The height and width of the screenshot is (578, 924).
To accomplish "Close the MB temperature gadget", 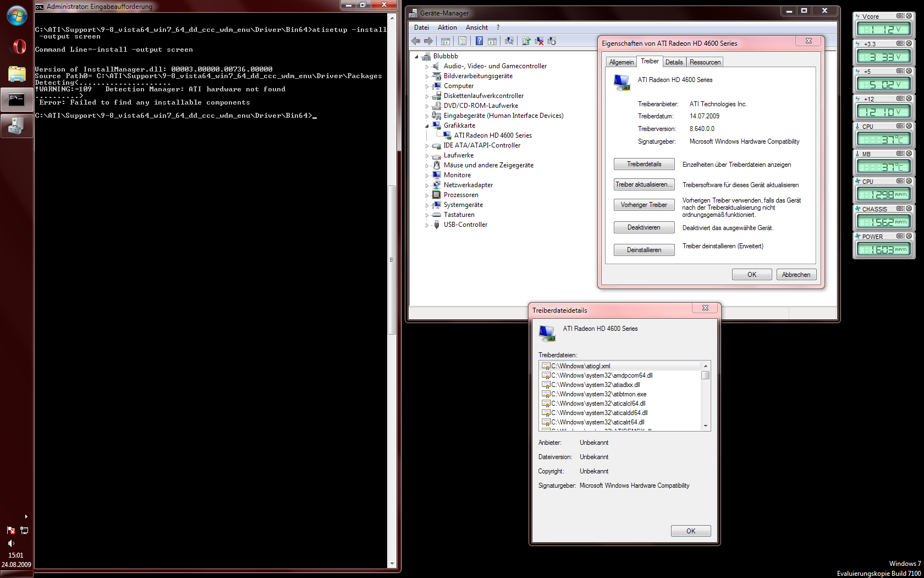I will click(x=909, y=154).
